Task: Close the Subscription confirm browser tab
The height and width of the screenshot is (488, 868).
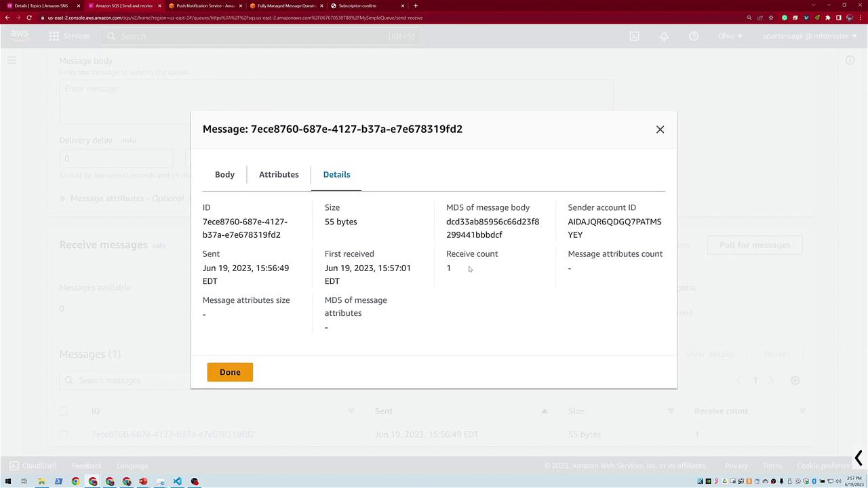Action: 403,5
